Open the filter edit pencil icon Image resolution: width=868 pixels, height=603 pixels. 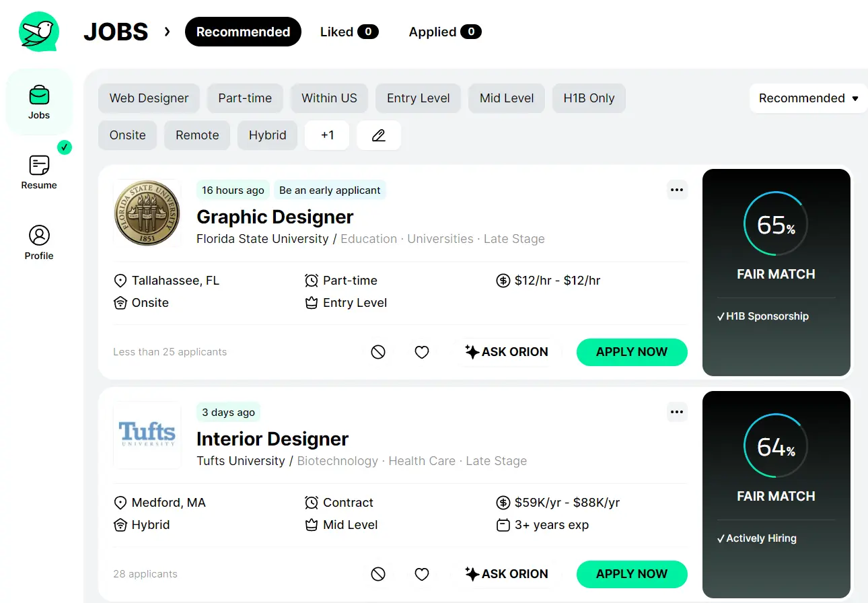[378, 135]
